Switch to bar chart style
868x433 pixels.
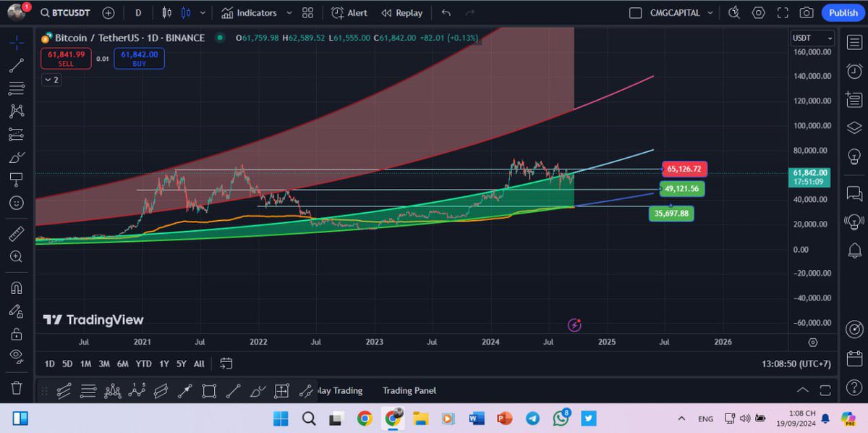[x=167, y=13]
